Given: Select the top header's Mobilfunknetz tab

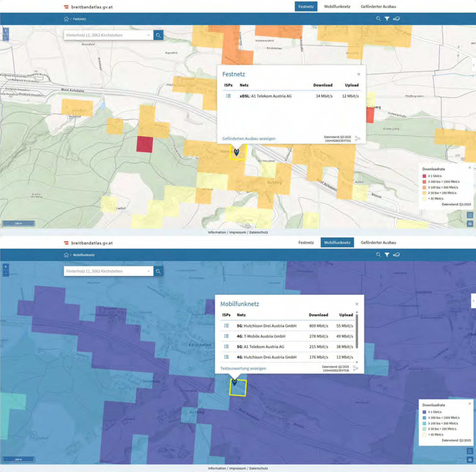Looking at the screenshot, I should pyautogui.click(x=337, y=7).
